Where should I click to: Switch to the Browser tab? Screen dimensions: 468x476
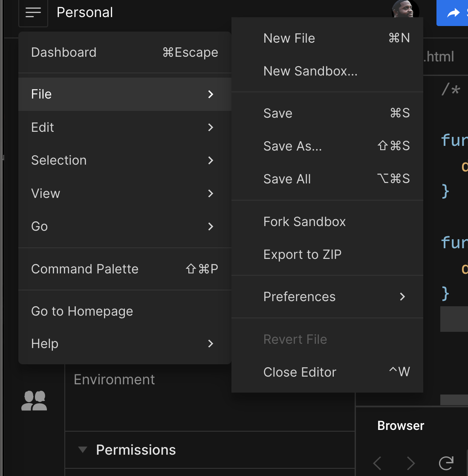pyautogui.click(x=401, y=426)
